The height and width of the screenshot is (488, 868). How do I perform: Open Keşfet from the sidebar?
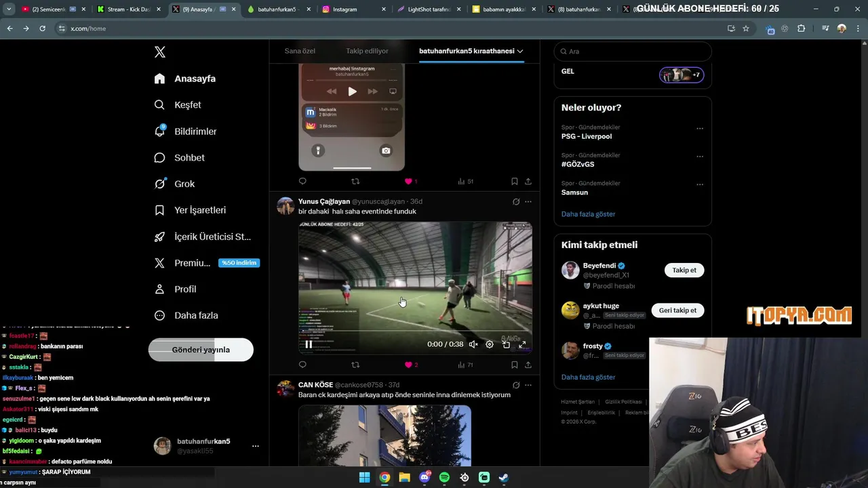(x=178, y=105)
